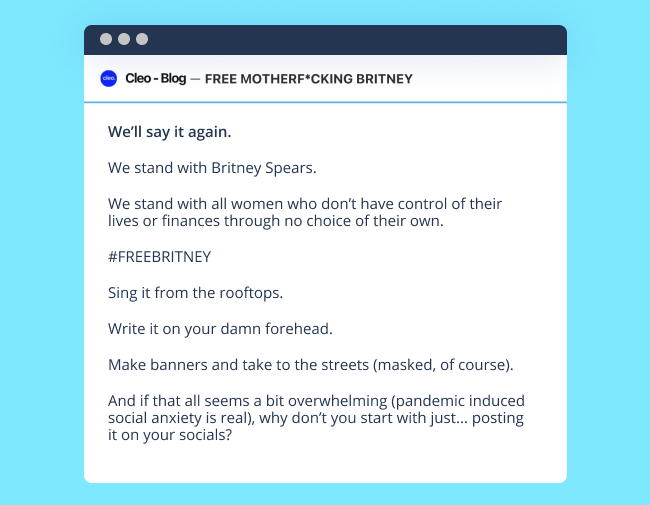This screenshot has height=505, width=650.
Task: Select the #FREEBRITNEY hashtag text
Action: pos(160,257)
